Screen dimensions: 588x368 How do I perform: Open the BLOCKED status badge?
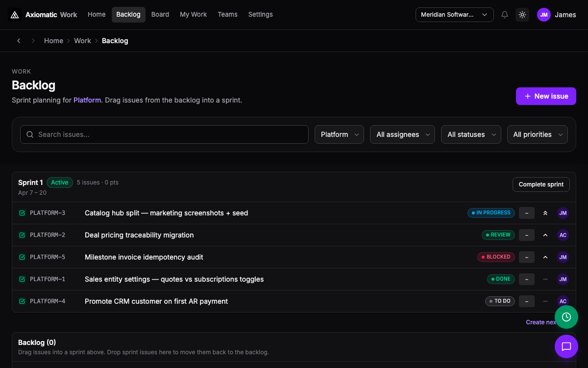(496, 257)
